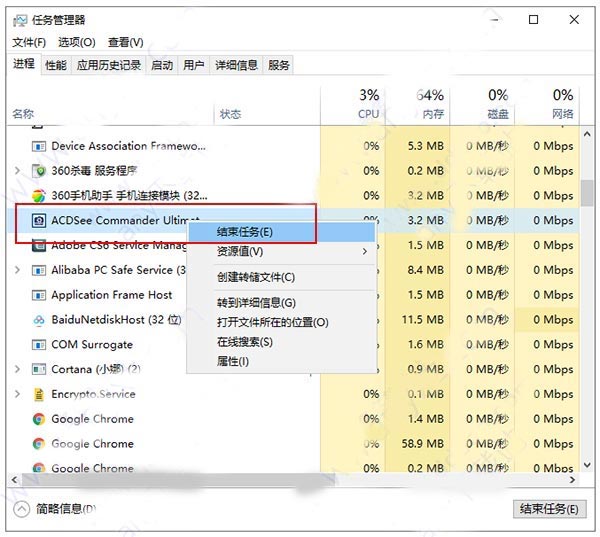Click the Task Manager title bar icon
Image resolution: width=600 pixels, height=537 pixels.
[20, 20]
